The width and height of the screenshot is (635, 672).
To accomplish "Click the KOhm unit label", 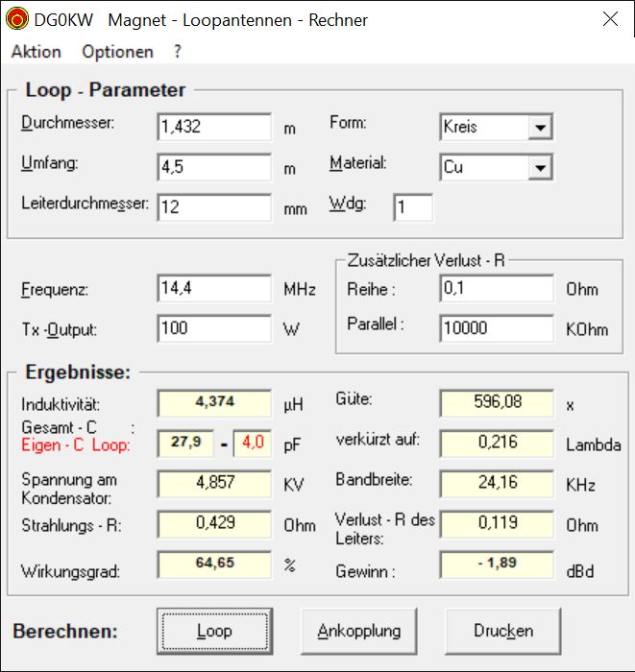I will click(x=587, y=330).
